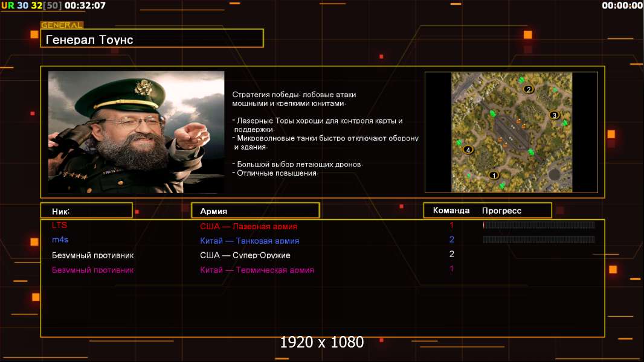Viewport: 644px width, 362px height.
Task: Click the green supply icon near position 4
Action: click(459, 142)
